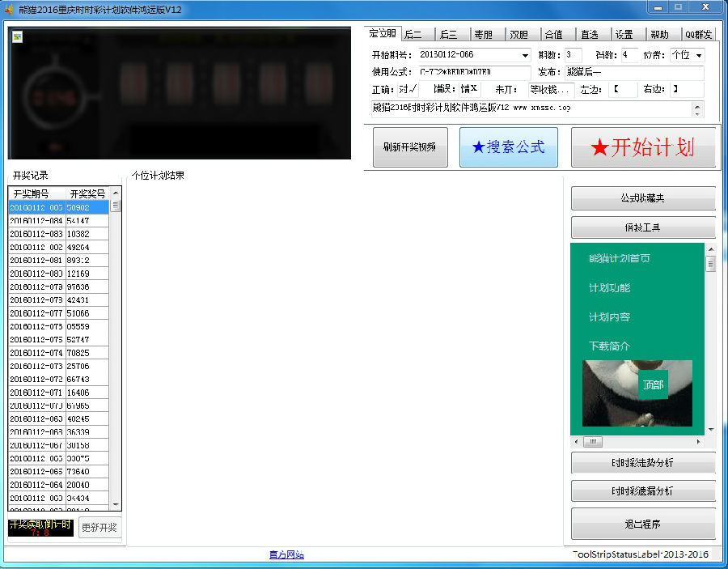Click the small icon on the video panel

click(17, 36)
